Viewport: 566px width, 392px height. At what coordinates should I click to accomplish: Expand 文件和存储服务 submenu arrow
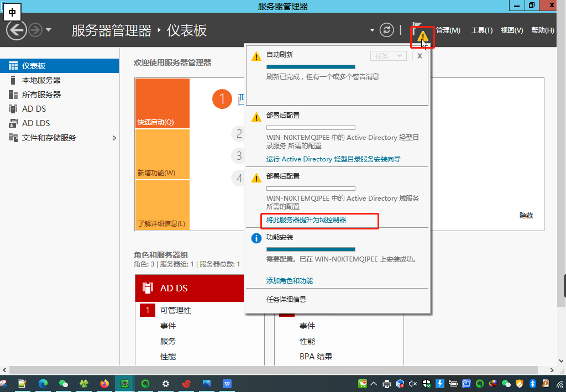pyautogui.click(x=114, y=138)
